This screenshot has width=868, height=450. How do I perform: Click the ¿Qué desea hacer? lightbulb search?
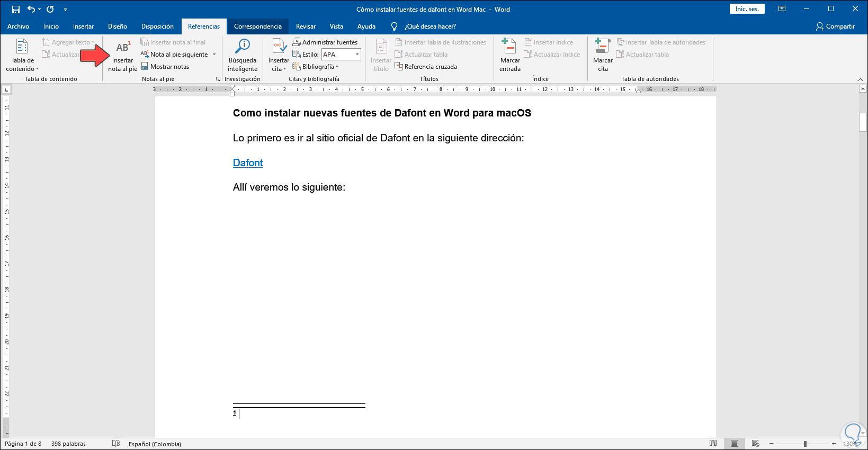pyautogui.click(x=424, y=26)
